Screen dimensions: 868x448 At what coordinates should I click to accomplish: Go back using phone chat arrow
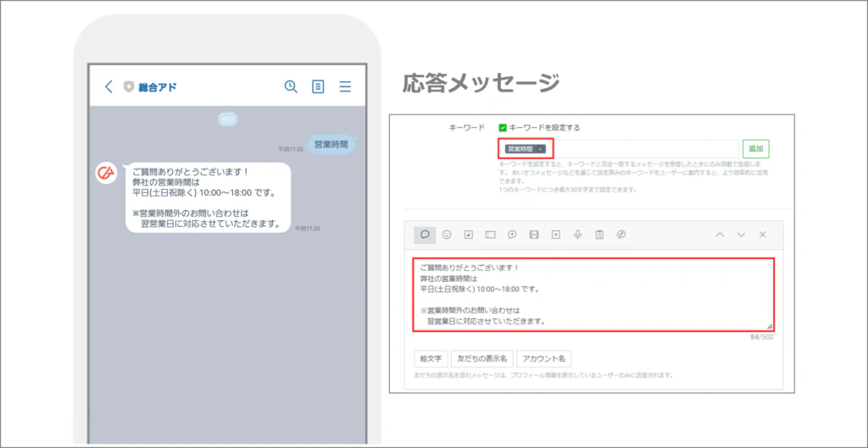[108, 86]
